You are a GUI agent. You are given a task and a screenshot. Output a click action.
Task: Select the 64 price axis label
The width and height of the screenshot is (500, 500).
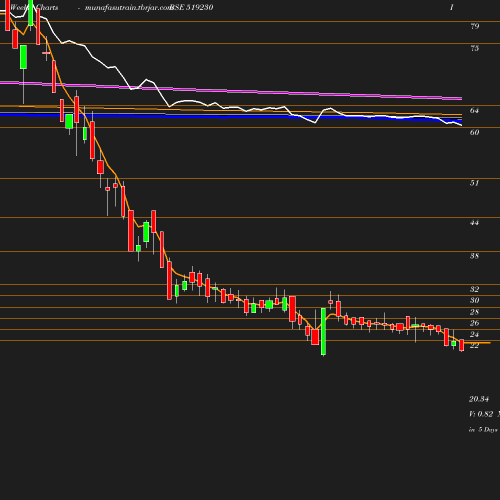[x=475, y=110]
